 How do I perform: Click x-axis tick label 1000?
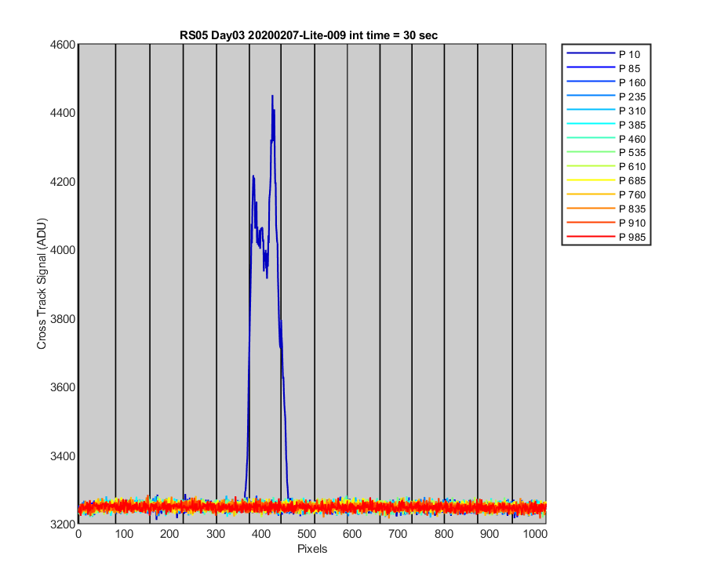pos(535,534)
